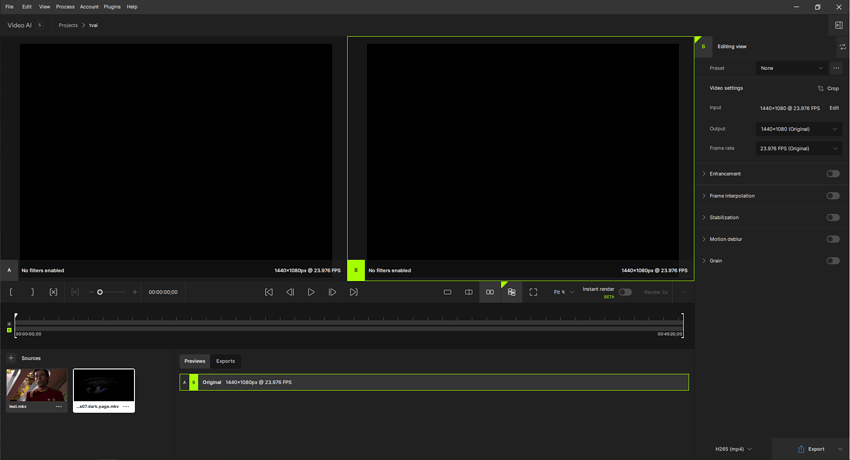Image resolution: width=850 pixels, height=460 pixels.
Task: Enable the Enhancement filter
Action: (x=833, y=174)
